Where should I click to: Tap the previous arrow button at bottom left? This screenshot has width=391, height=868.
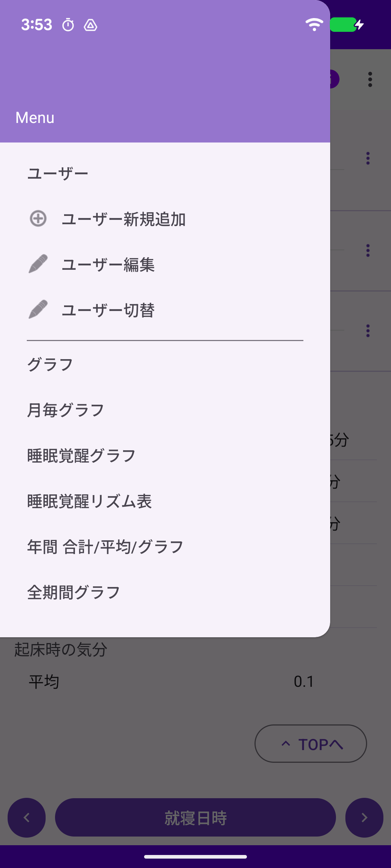pyautogui.click(x=26, y=817)
